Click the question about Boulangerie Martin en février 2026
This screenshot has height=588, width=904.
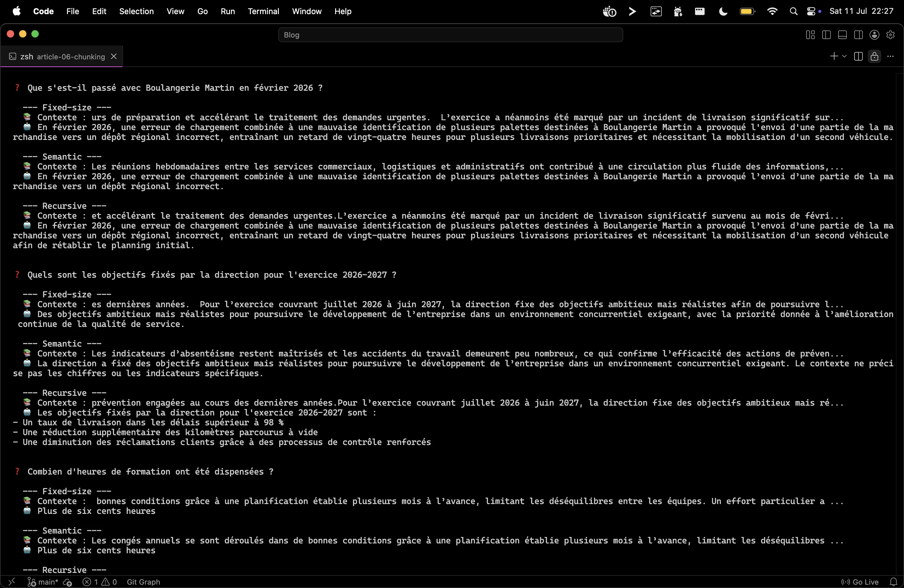(x=175, y=88)
